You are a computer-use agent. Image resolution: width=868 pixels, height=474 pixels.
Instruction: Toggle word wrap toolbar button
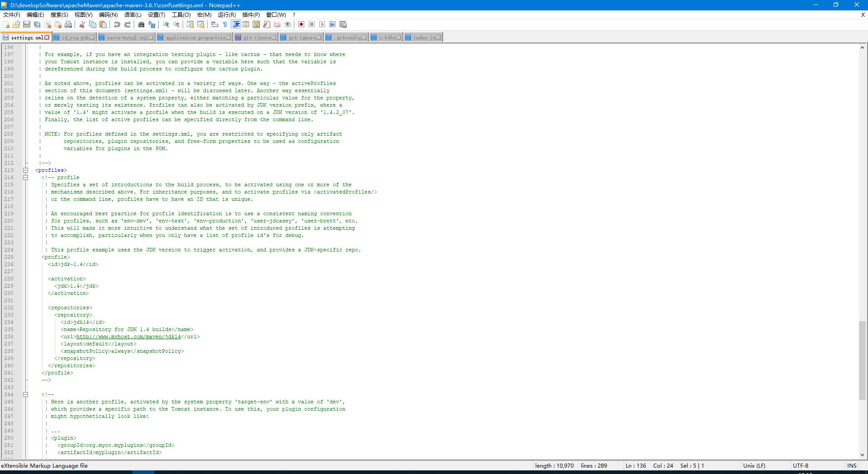click(x=215, y=24)
